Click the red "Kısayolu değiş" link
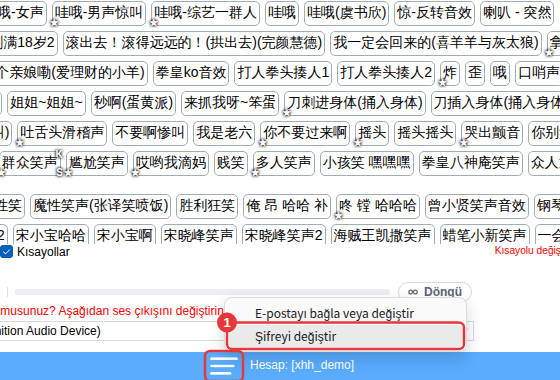The width and height of the screenshot is (560, 380). click(527, 251)
